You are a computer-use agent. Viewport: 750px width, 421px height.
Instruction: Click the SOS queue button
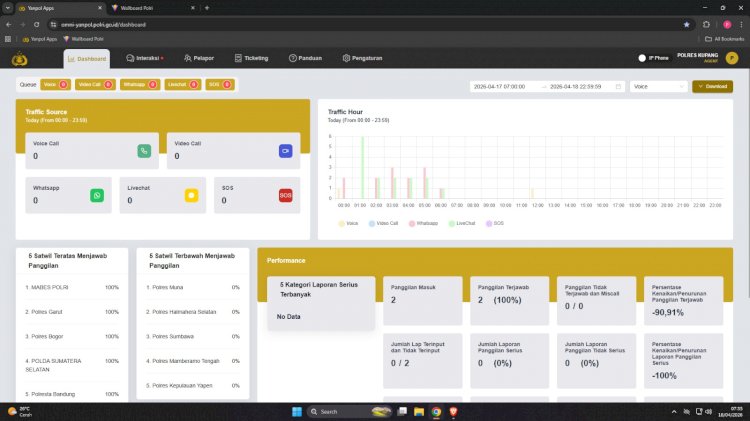[217, 85]
